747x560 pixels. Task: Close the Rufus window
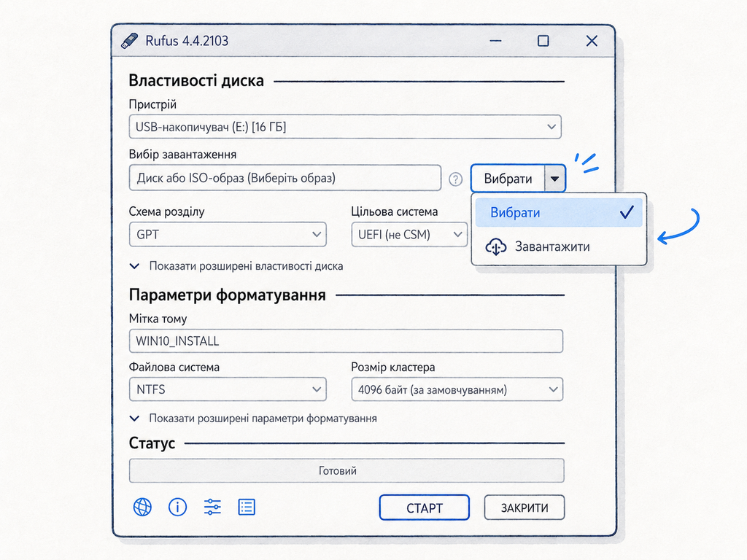(x=592, y=41)
